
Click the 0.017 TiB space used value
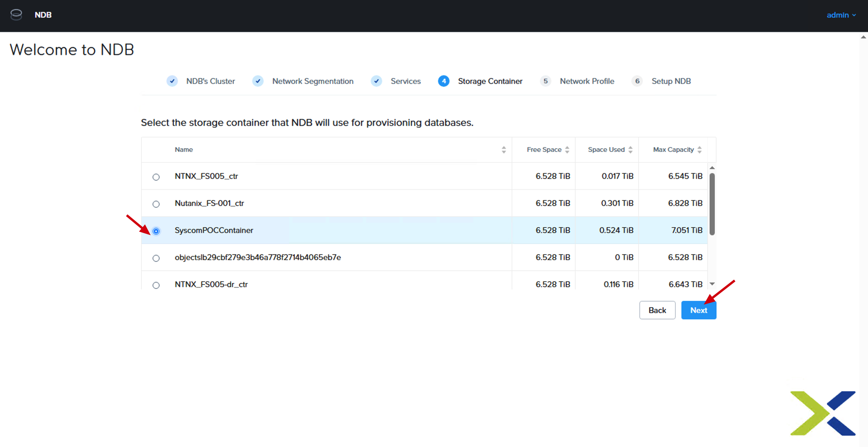[617, 176]
